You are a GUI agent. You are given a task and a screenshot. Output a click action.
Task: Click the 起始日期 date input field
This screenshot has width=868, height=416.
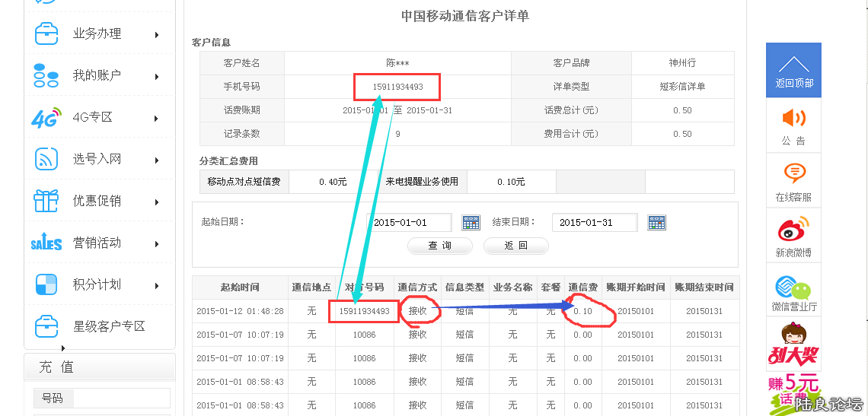(409, 222)
